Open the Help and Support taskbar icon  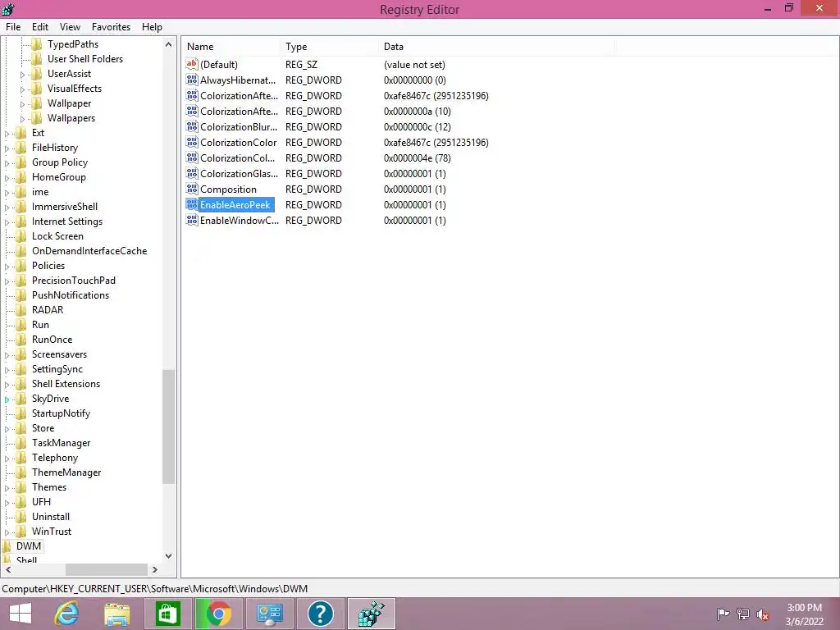coord(320,614)
